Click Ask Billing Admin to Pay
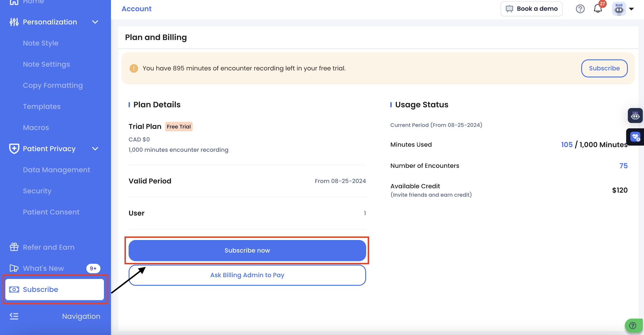The width and height of the screenshot is (644, 335). [247, 275]
